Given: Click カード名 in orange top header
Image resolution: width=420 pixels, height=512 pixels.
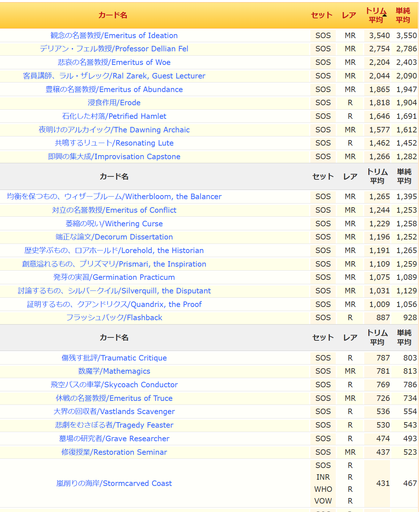Looking at the screenshot, I should click(113, 15).
